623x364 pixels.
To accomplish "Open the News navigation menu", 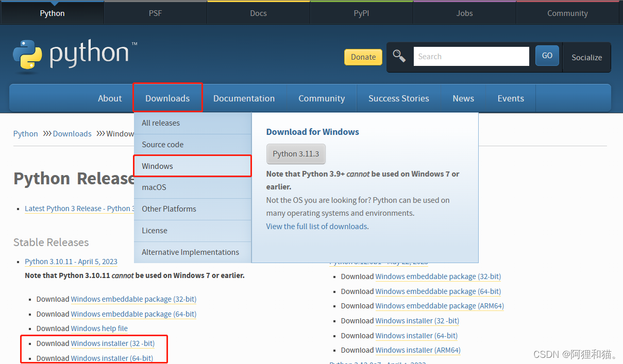I will 463,98.
